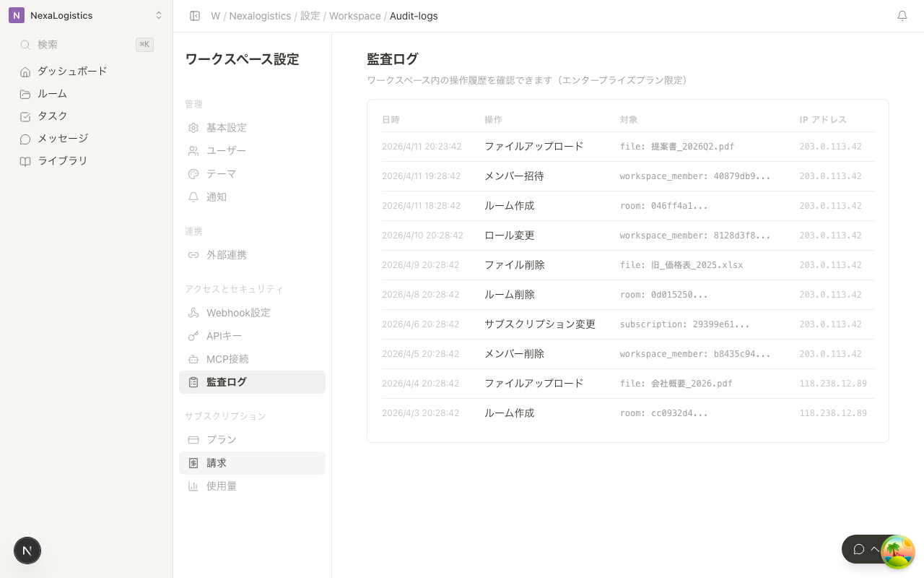
Task: Go to 設定 breadcrumb
Action: [x=310, y=16]
